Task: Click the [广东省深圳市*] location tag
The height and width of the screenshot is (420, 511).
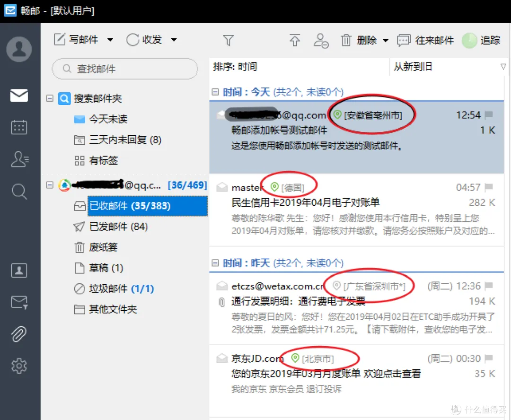Action: click(x=369, y=287)
